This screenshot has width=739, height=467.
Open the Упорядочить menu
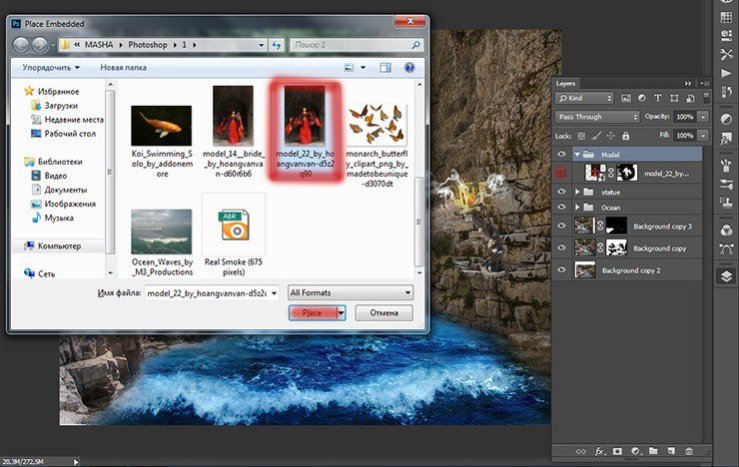48,68
